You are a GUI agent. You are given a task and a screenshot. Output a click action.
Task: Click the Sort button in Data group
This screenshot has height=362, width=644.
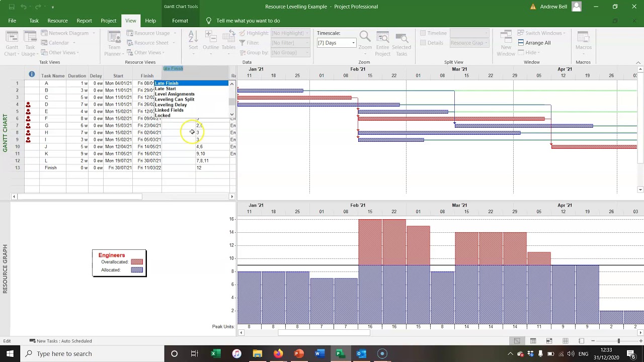[193, 41]
